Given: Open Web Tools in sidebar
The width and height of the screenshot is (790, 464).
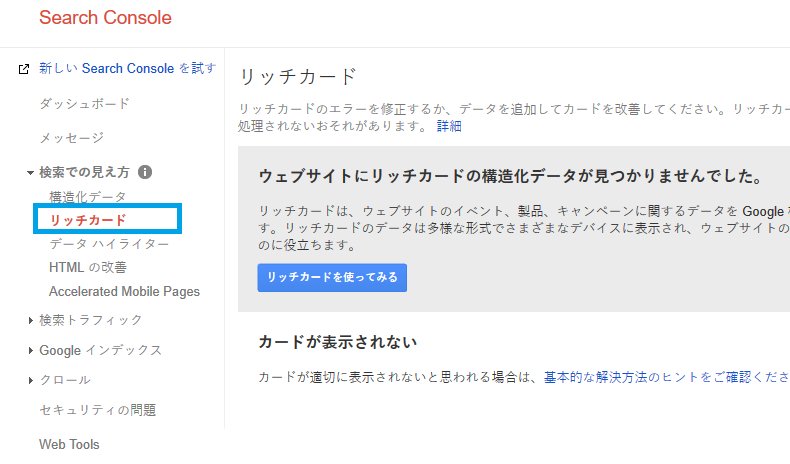Looking at the screenshot, I should tap(69, 444).
